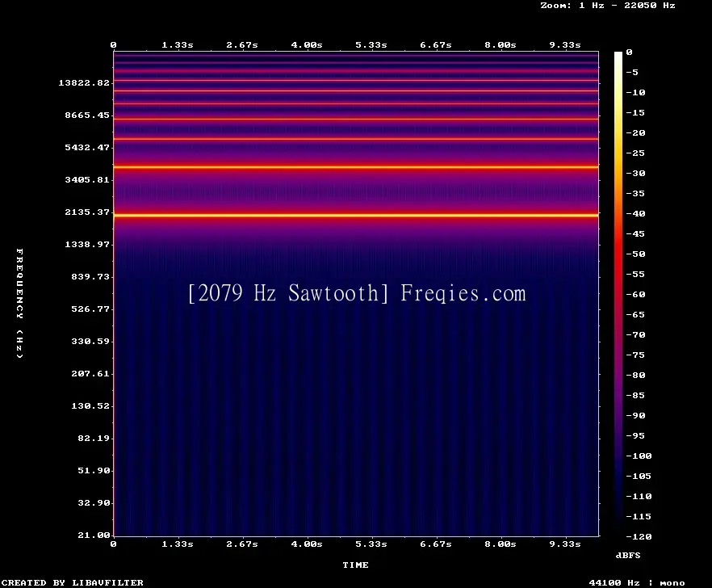This screenshot has width=712, height=588.
Task: Pick the 3405.81 frequency label
Action: [x=87, y=179]
